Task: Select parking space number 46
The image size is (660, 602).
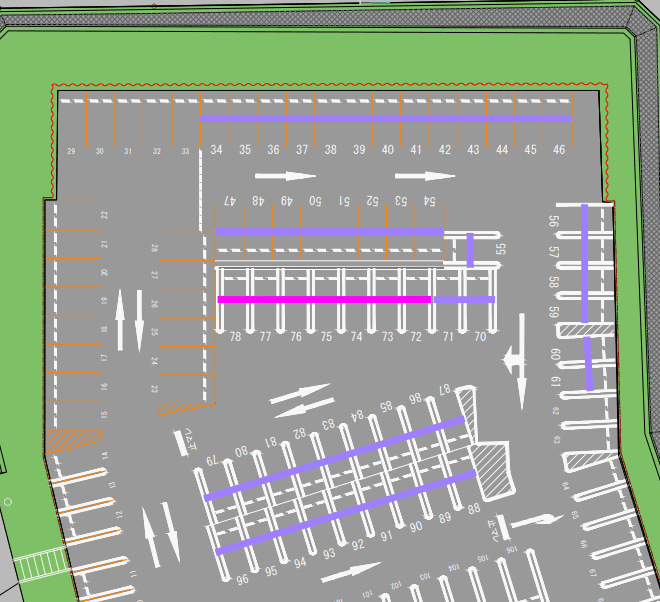Action: coord(558,150)
